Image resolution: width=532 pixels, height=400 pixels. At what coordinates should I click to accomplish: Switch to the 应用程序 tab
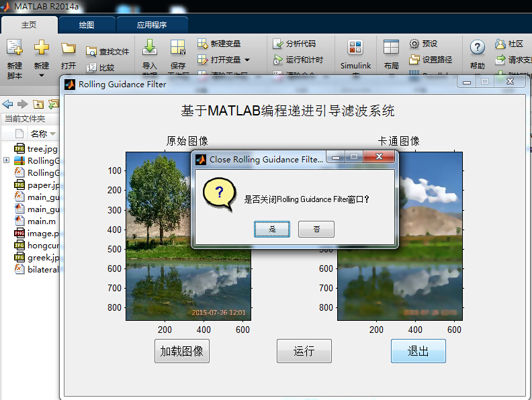pyautogui.click(x=152, y=25)
